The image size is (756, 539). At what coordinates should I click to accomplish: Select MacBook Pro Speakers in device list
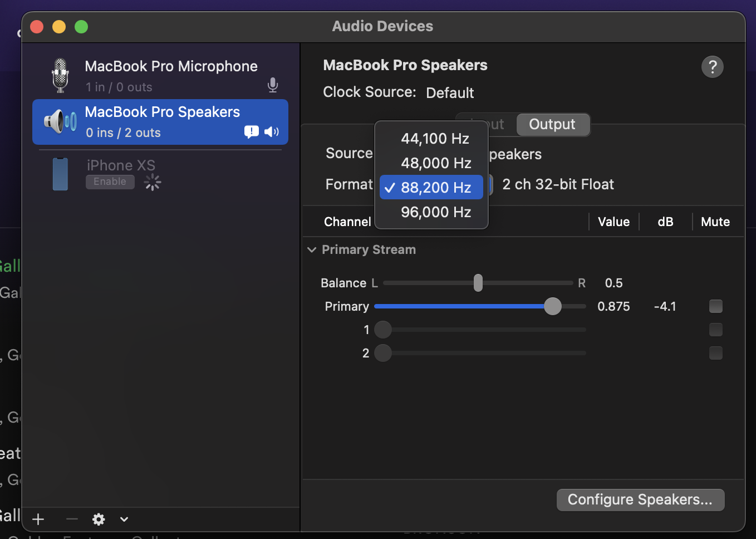(160, 122)
